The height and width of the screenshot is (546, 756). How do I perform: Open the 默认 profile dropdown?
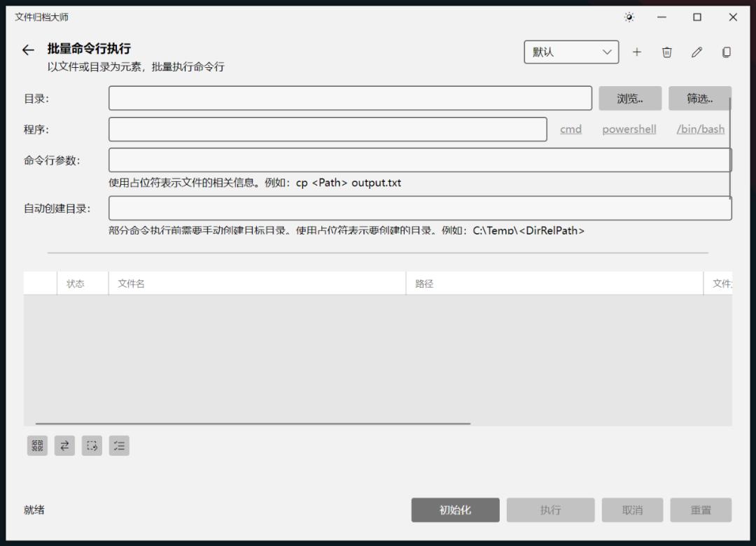[x=571, y=52]
